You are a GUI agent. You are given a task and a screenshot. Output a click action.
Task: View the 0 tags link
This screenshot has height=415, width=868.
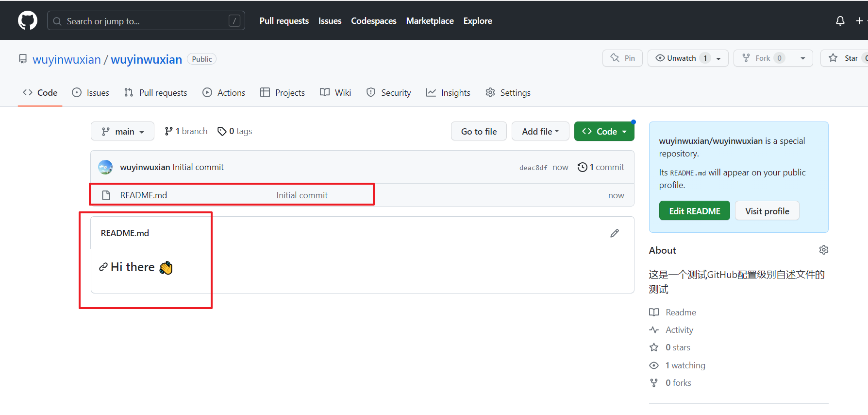(235, 131)
